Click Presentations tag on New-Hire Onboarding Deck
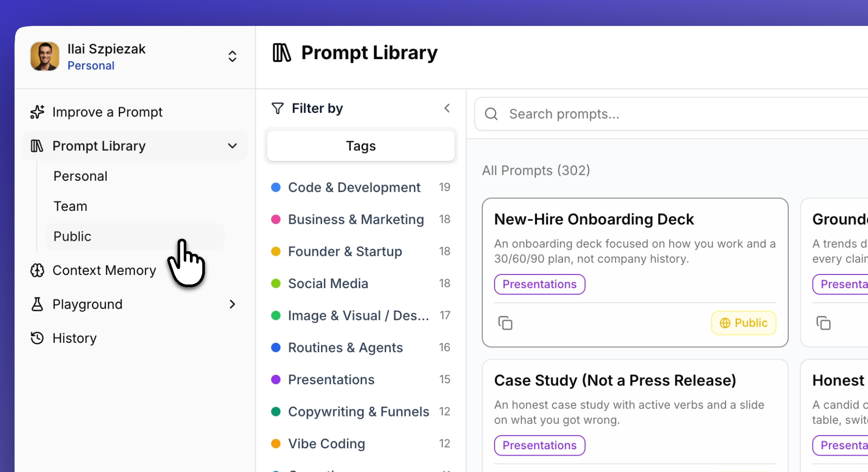 click(540, 284)
